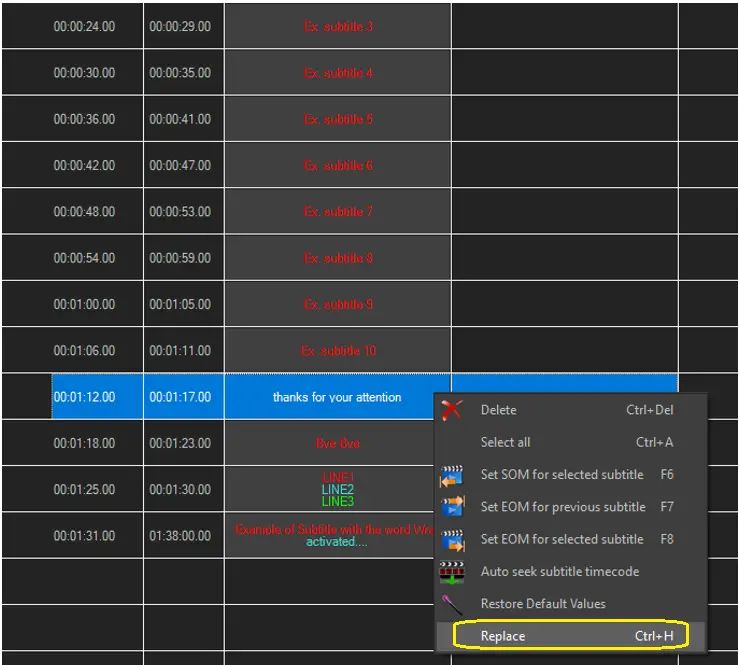The width and height of the screenshot is (739, 665).
Task: Click the LINE1 LINE2 LINE3 subtitle cell
Action: [338, 489]
